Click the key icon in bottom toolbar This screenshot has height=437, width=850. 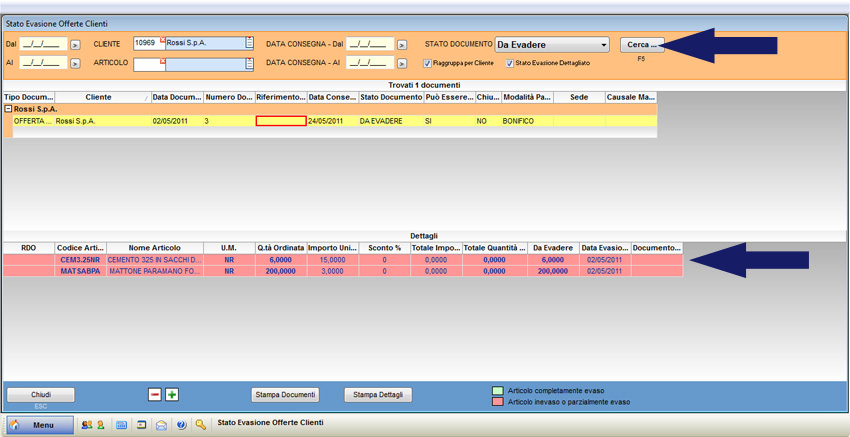click(201, 425)
